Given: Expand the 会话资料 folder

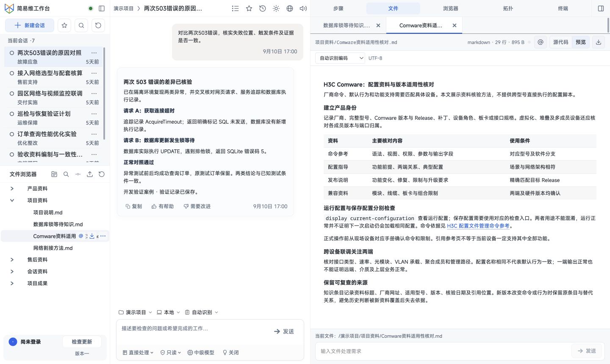Looking at the screenshot, I should click(12, 272).
